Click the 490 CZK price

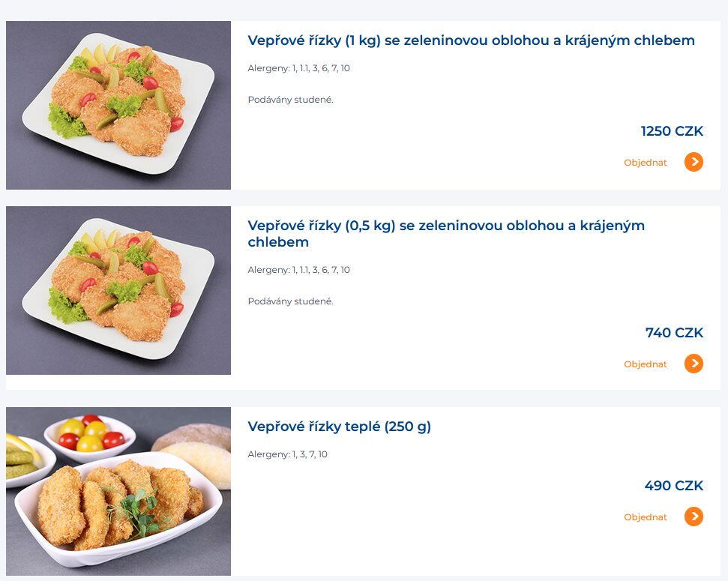[674, 485]
